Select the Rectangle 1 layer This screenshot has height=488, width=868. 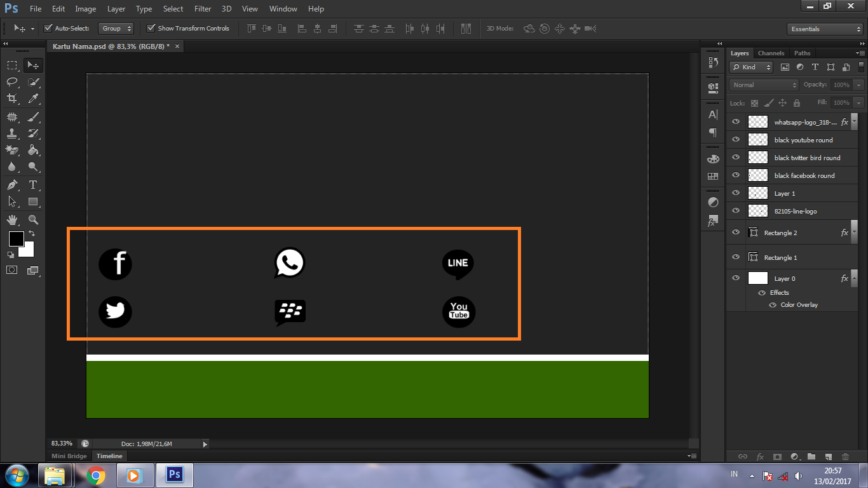tap(792, 257)
